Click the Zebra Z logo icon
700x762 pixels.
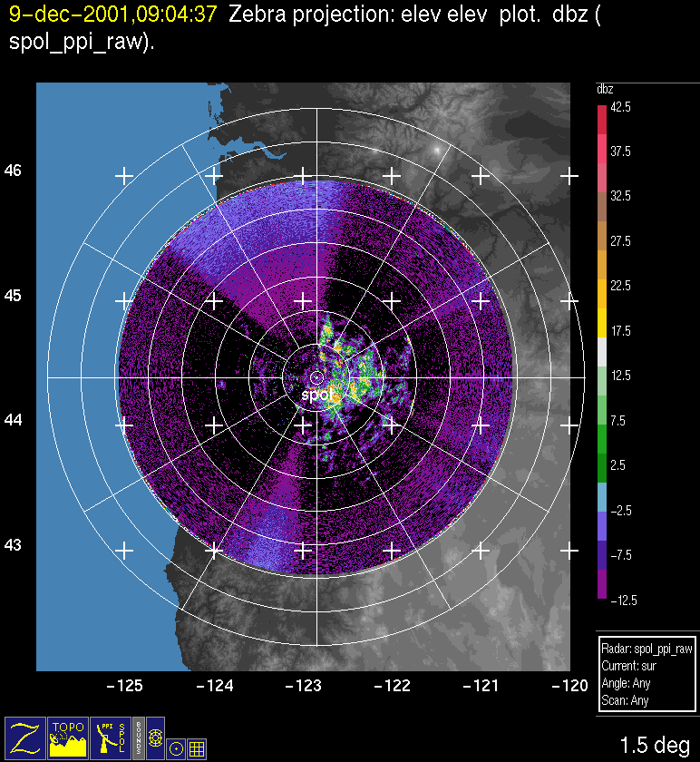click(x=25, y=737)
